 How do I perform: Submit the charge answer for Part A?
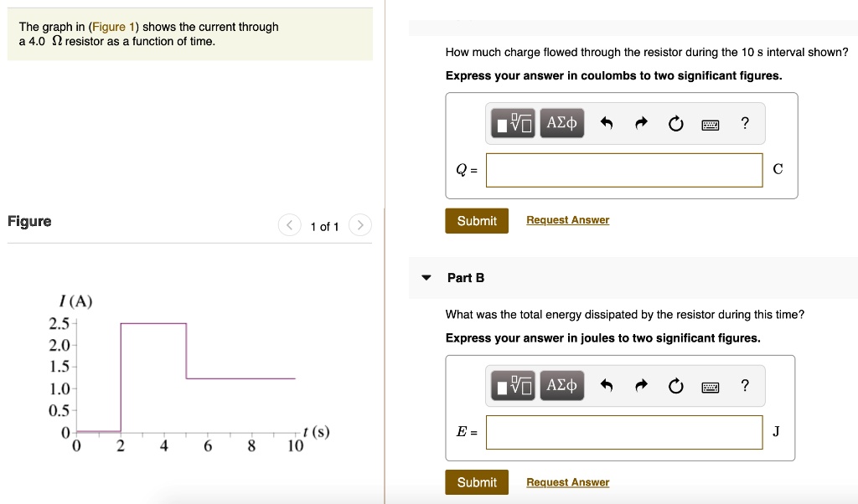pyautogui.click(x=476, y=220)
